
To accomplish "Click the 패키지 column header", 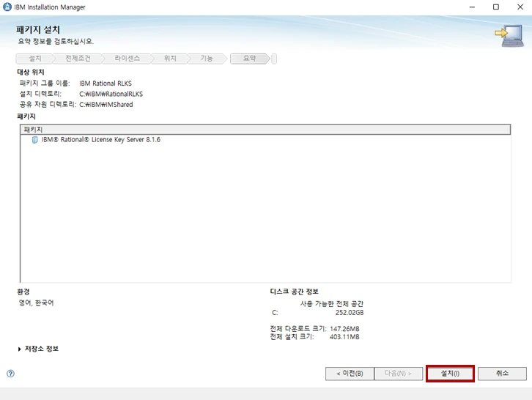I will point(264,130).
